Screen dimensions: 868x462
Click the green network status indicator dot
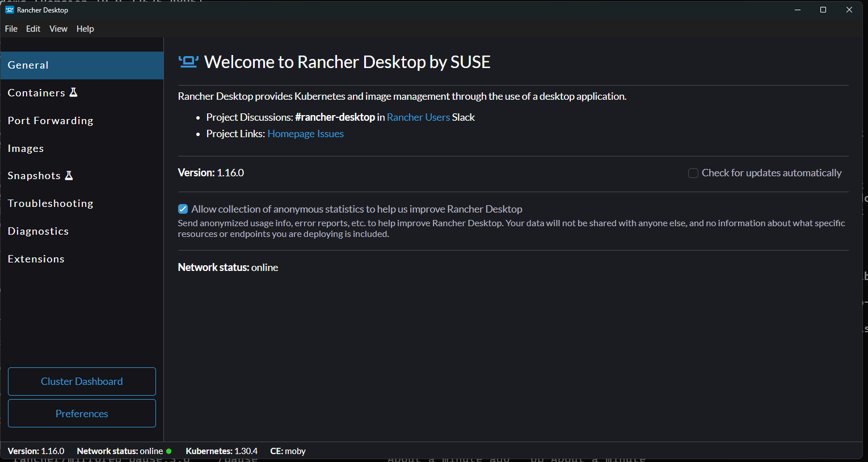pyautogui.click(x=168, y=451)
